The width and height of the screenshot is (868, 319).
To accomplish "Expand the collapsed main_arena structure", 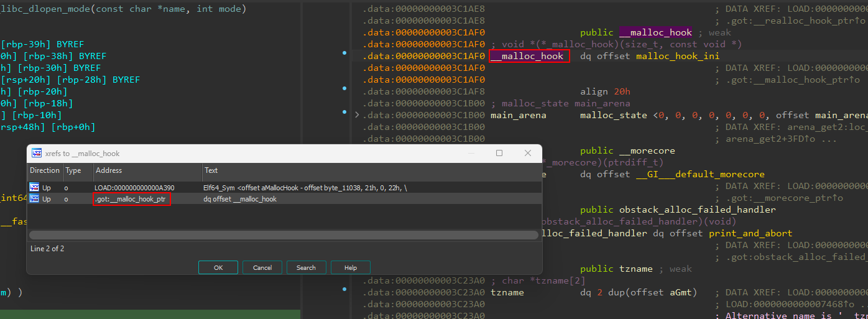I will coord(357,116).
